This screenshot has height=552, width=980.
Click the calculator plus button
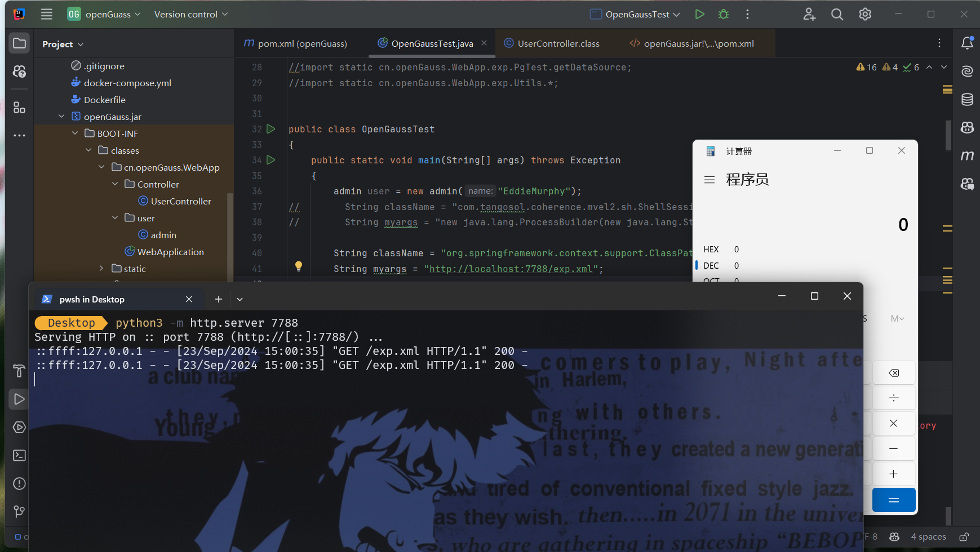point(894,474)
